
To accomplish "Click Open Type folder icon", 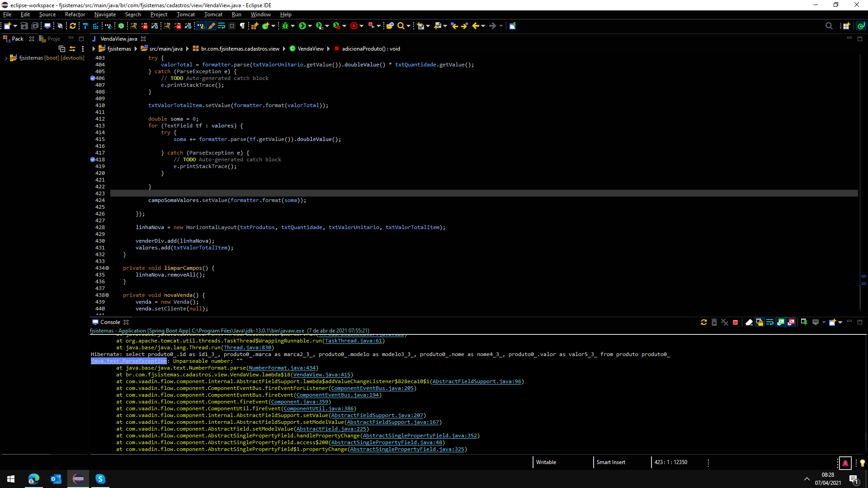I will pyautogui.click(x=390, y=26).
